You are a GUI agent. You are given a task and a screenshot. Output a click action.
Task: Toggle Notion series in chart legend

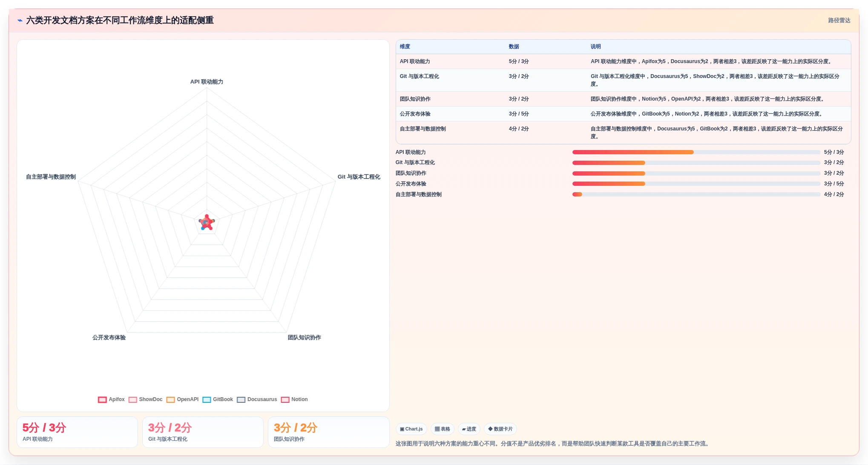294,399
